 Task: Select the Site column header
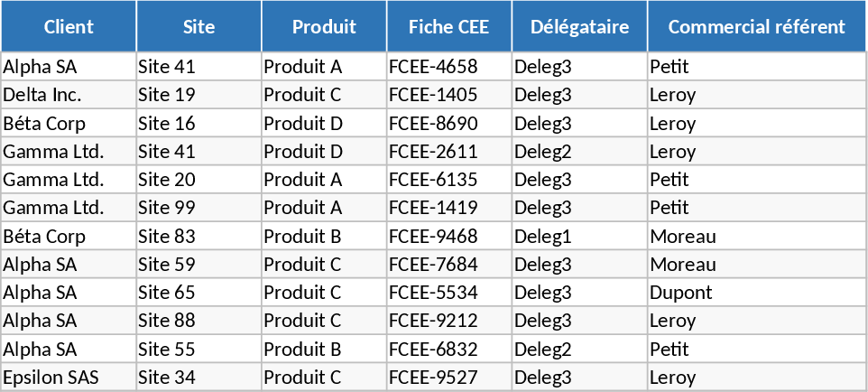199,26
